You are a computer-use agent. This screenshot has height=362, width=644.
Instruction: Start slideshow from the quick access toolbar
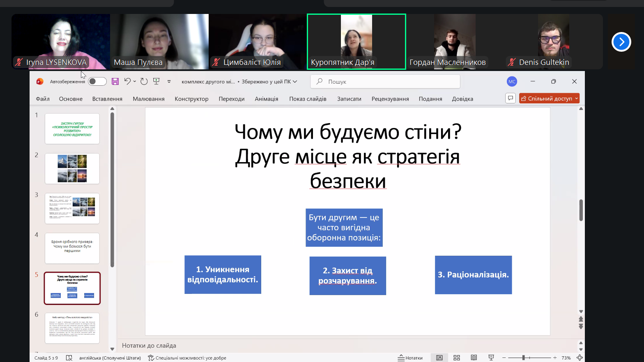(x=156, y=81)
